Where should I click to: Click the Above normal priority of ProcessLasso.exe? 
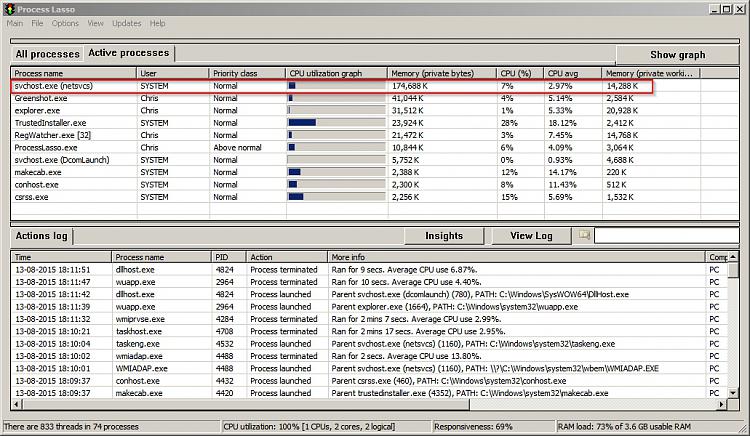click(237, 148)
